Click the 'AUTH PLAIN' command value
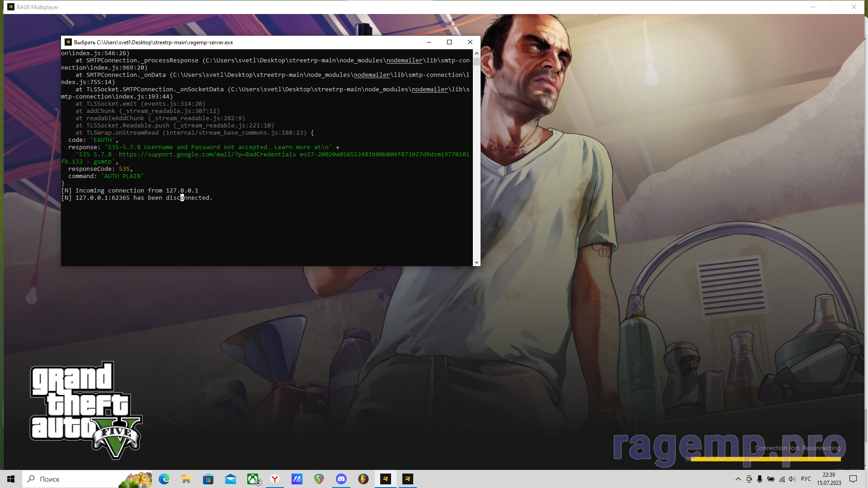The height and width of the screenshot is (488, 868). [x=123, y=176]
